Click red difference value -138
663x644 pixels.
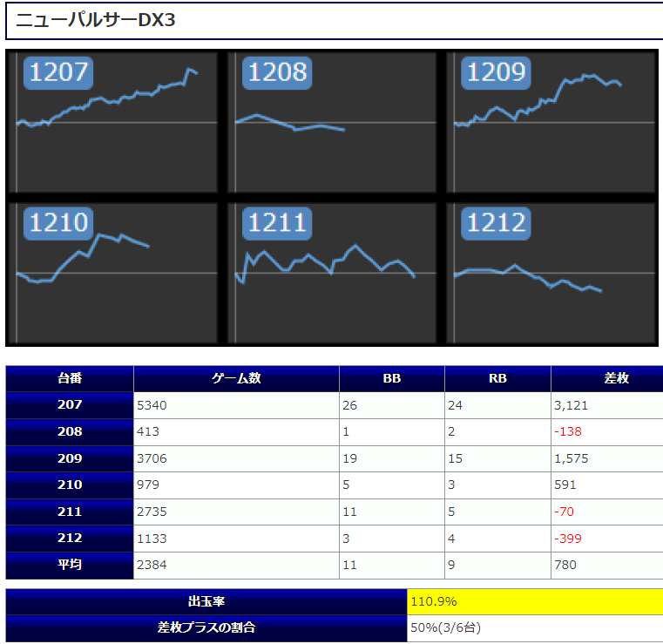tap(607, 431)
